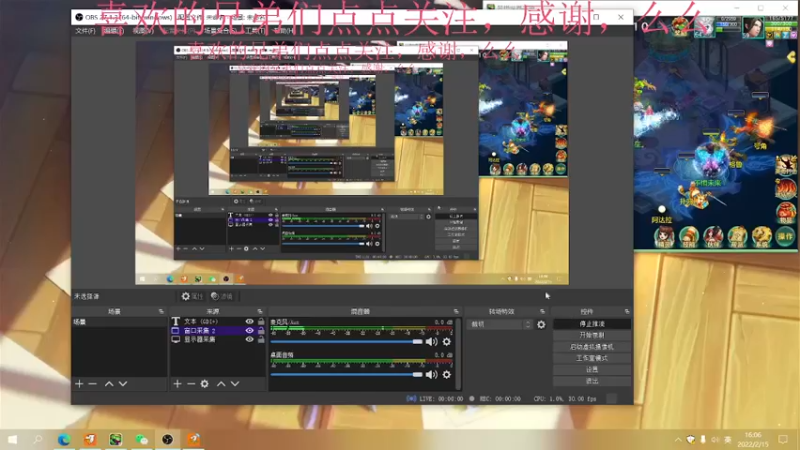800x450 pixels.
Task: Click the 退出 exit button
Action: 592,381
